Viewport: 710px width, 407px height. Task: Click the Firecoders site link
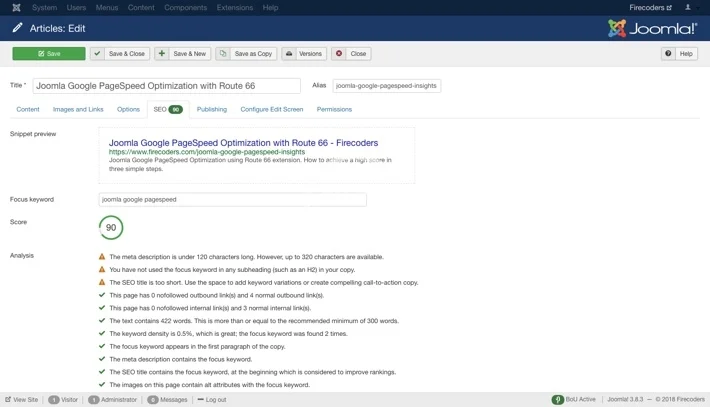point(650,8)
